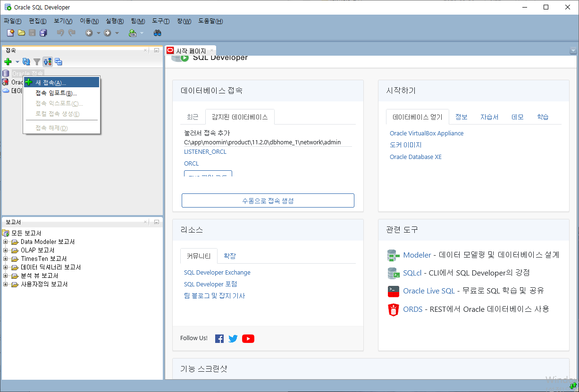Click the filter funnel icon in connections panel
This screenshot has width=579, height=392.
click(37, 62)
